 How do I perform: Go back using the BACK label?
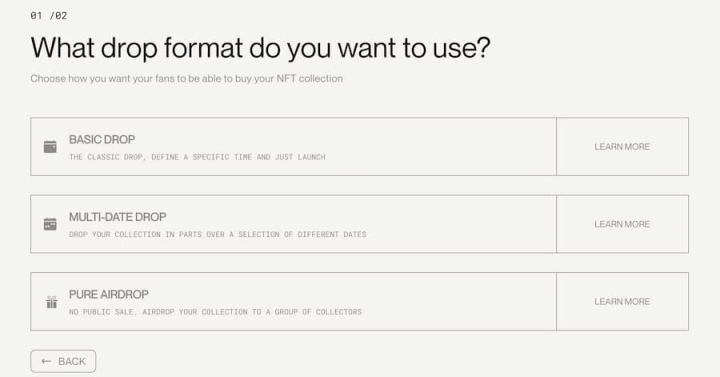pos(72,361)
